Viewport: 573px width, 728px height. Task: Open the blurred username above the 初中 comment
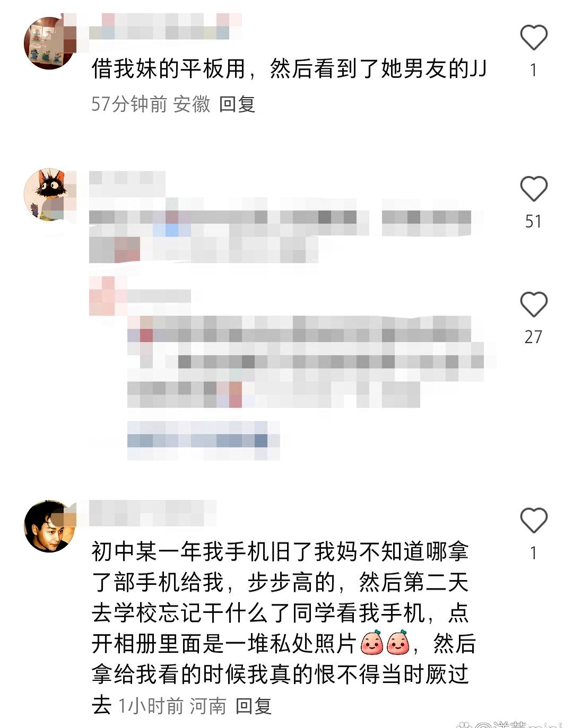pyautogui.click(x=153, y=513)
